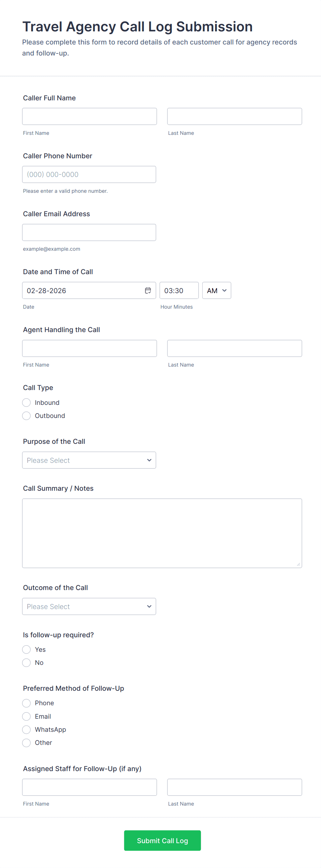Screen dimensions: 321x868
Task: Click the Caller Email Address input
Action: [89, 232]
